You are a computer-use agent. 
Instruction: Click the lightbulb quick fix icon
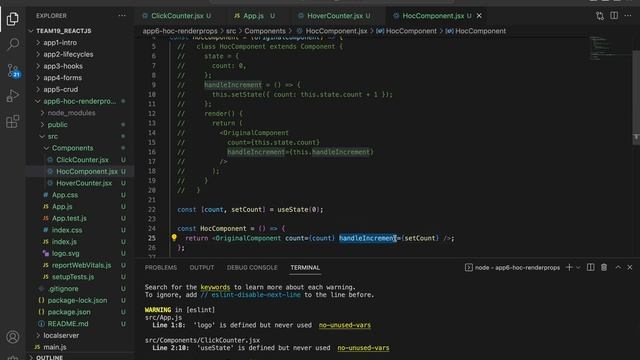(x=174, y=238)
